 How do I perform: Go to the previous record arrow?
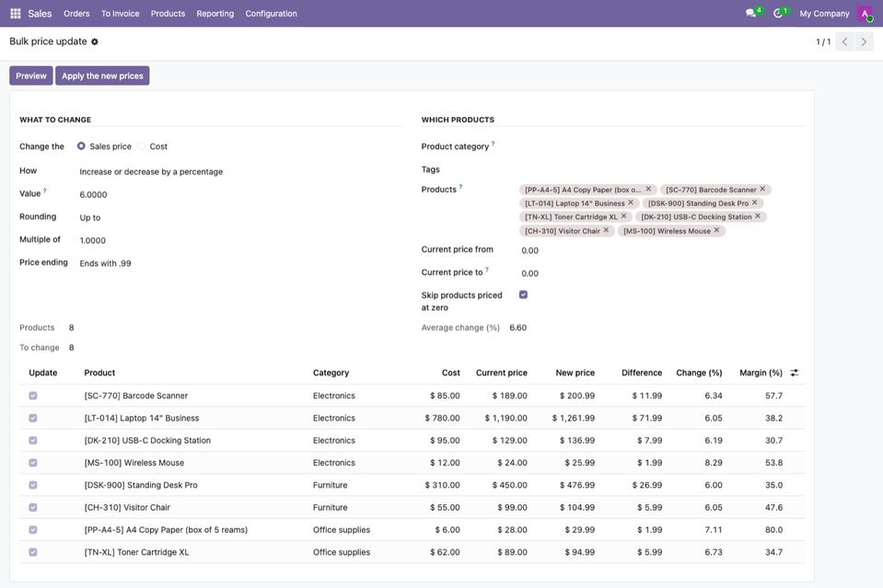click(x=844, y=41)
